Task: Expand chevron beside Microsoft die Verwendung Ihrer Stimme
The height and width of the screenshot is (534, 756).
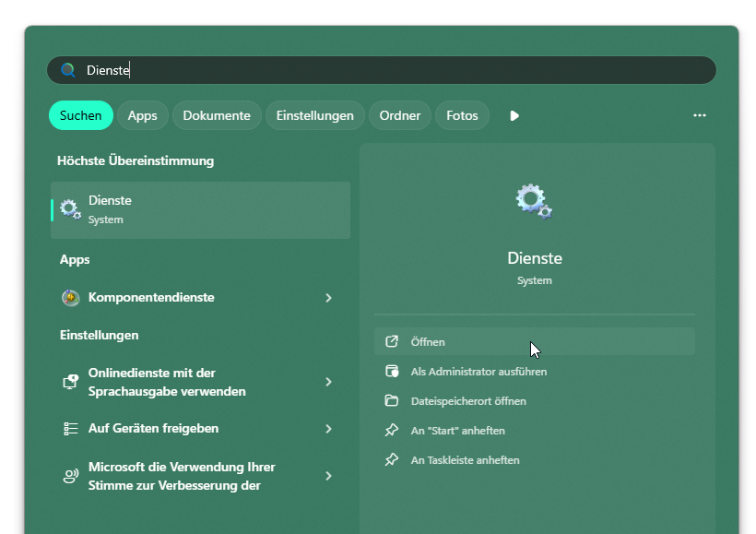Action: (329, 476)
